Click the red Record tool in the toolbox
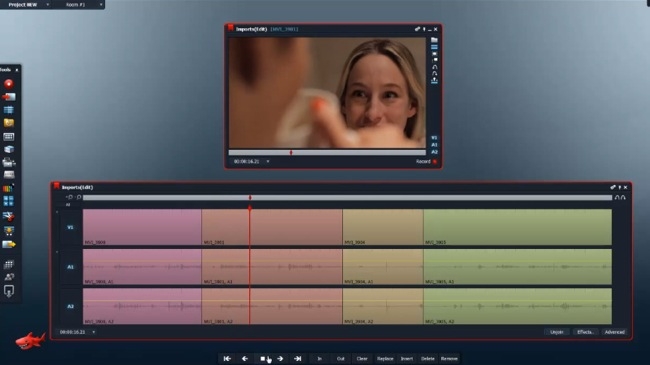 (x=9, y=84)
